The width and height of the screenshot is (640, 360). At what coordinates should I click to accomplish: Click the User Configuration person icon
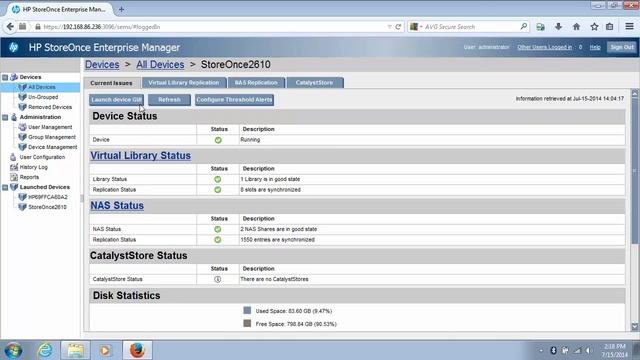point(13,157)
